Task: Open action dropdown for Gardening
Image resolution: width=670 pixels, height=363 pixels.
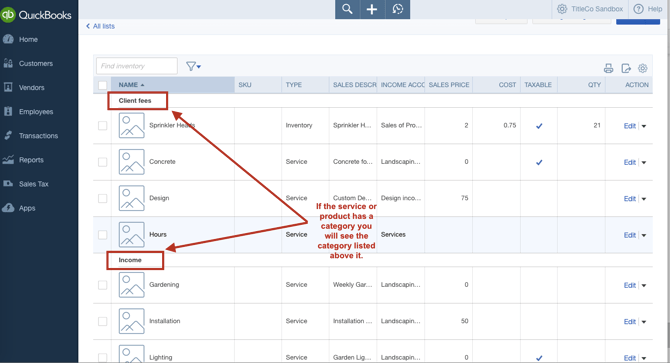Action: tap(644, 285)
